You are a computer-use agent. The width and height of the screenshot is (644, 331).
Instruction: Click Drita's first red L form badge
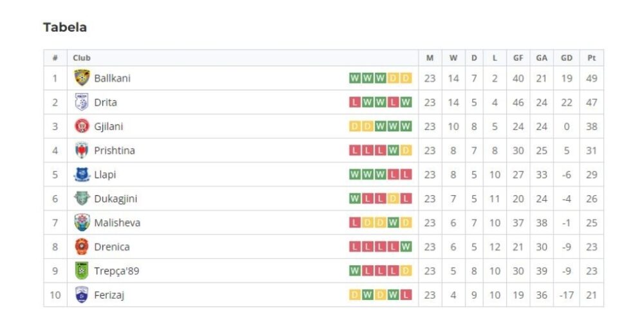(354, 102)
